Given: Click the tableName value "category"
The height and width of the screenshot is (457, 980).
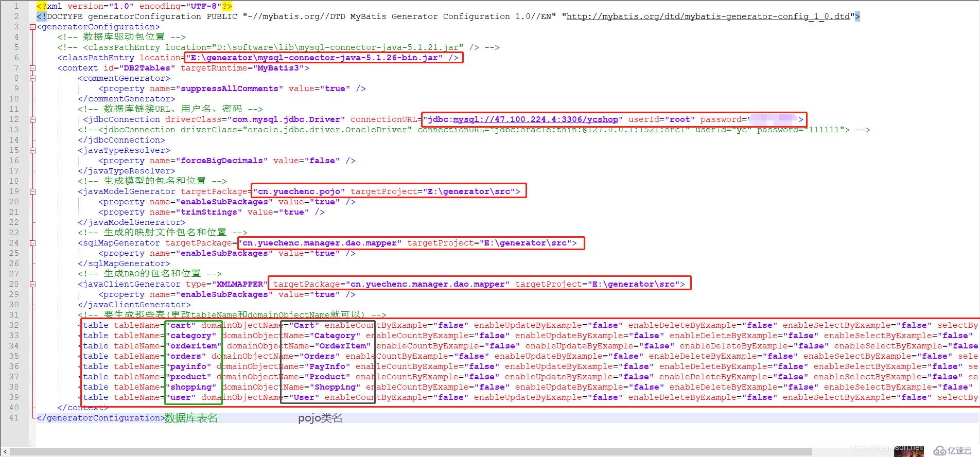Looking at the screenshot, I should pos(191,336).
